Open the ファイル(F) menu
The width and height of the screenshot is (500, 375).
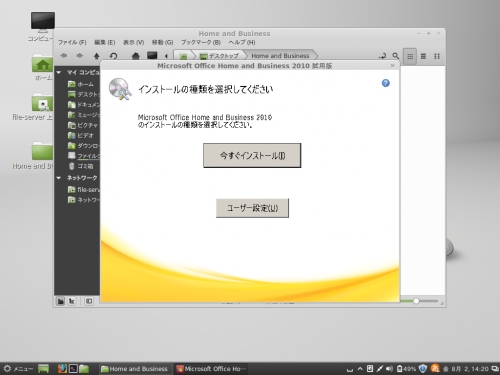(72, 42)
